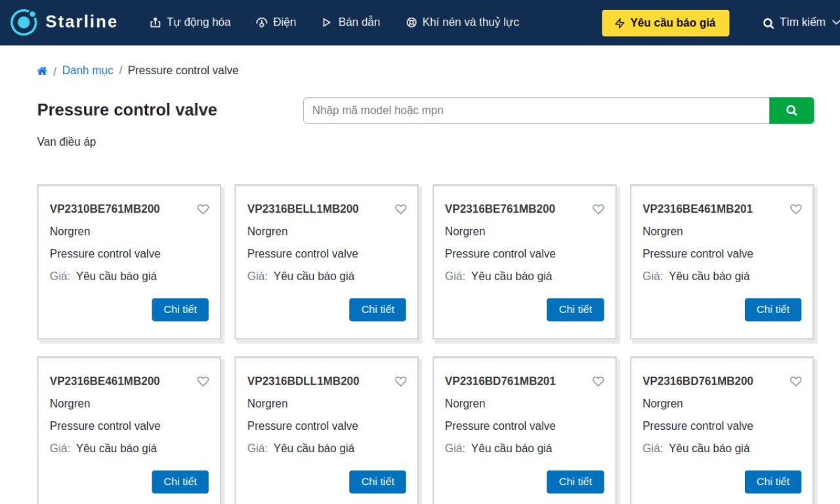Click Pressure control valve text on VP2316BDLL1MB200 card
Screen dimensions: 840x504
click(x=303, y=426)
